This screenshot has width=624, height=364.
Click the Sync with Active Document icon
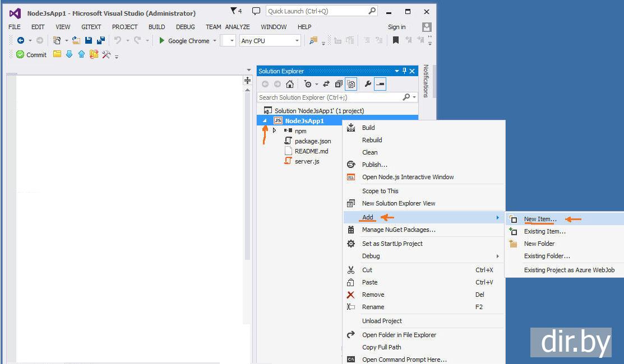point(326,84)
